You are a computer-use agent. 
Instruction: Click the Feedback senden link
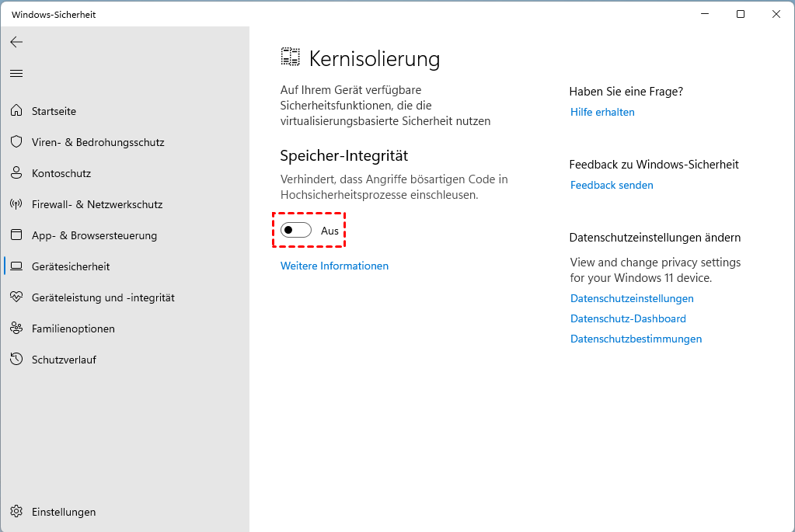[x=612, y=185]
